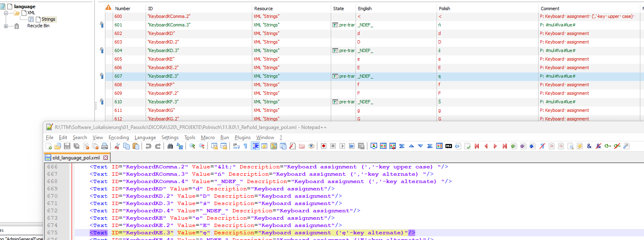Image resolution: width=644 pixels, height=240 pixels.
Task: Click the Paste toolbar icon
Action: (136, 146)
